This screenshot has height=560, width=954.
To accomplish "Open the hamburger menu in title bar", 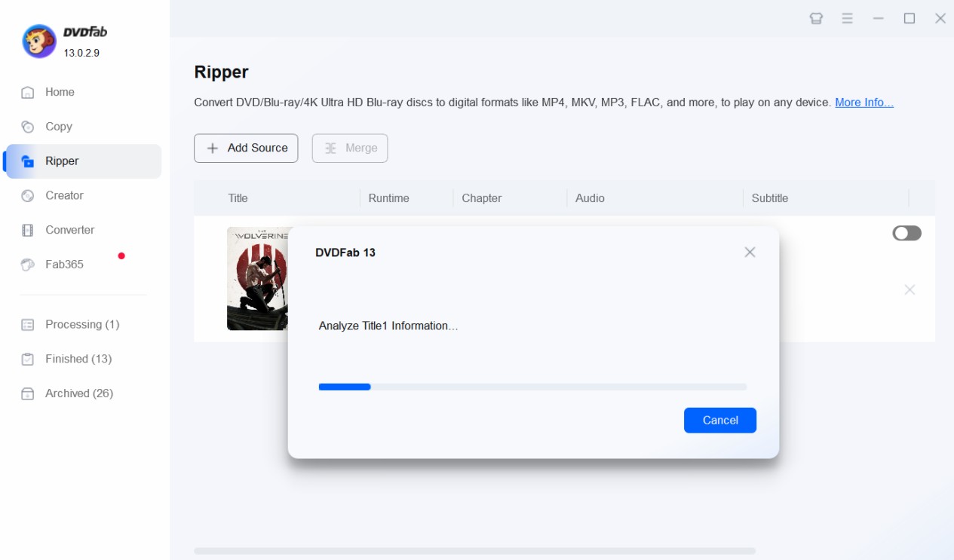I will pos(848,19).
